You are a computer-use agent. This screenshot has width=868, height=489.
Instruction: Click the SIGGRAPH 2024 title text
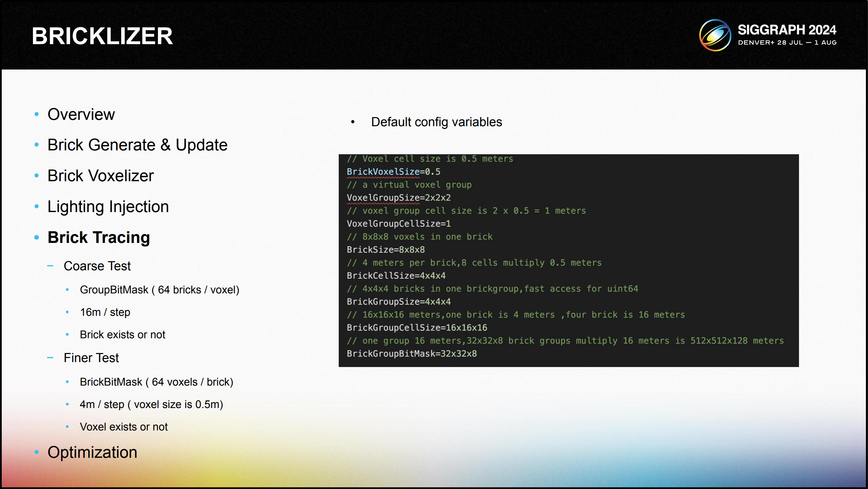coord(786,30)
